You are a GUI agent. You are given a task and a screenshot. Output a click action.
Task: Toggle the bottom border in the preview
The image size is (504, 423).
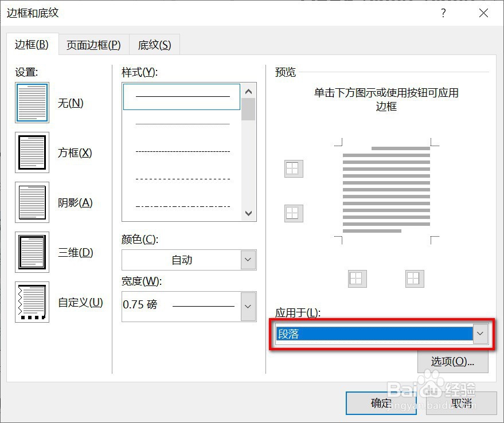coord(292,213)
